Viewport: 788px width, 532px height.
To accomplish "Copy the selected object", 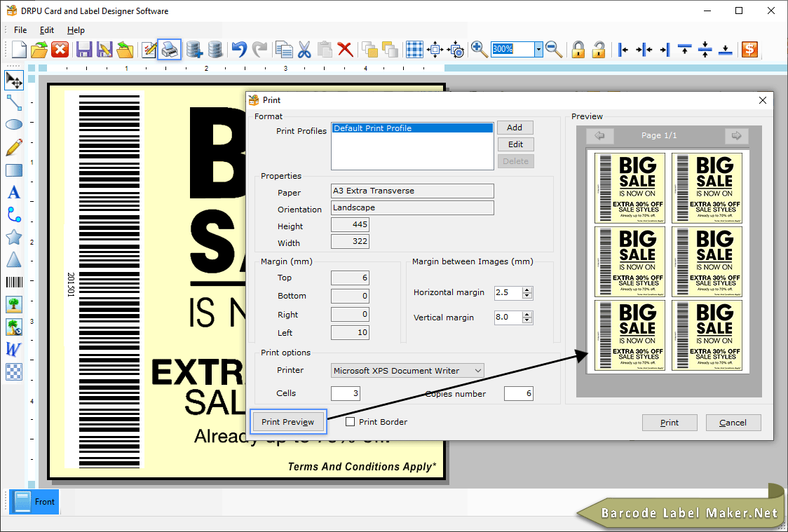I will click(285, 49).
